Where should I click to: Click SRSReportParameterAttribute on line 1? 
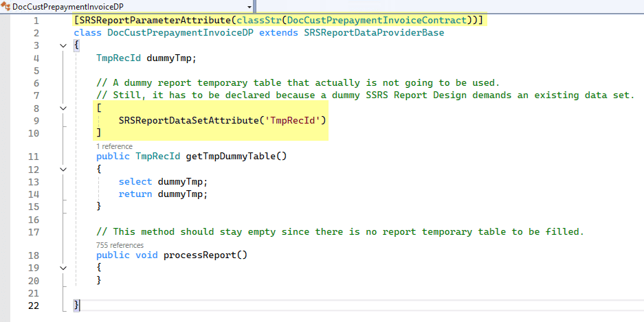click(155, 20)
